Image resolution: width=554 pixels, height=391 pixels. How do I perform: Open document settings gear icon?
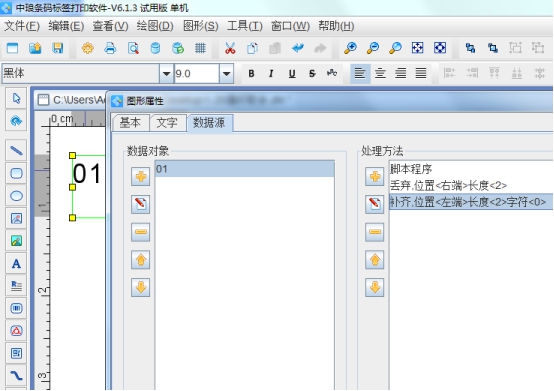[88, 48]
